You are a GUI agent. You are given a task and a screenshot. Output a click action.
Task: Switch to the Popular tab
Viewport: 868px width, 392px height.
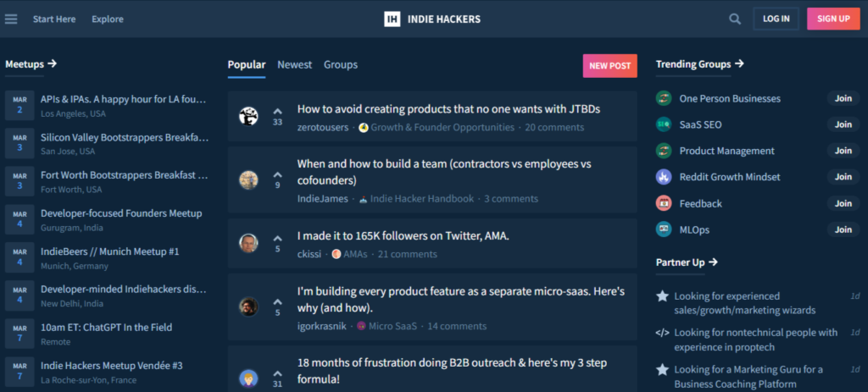247,64
